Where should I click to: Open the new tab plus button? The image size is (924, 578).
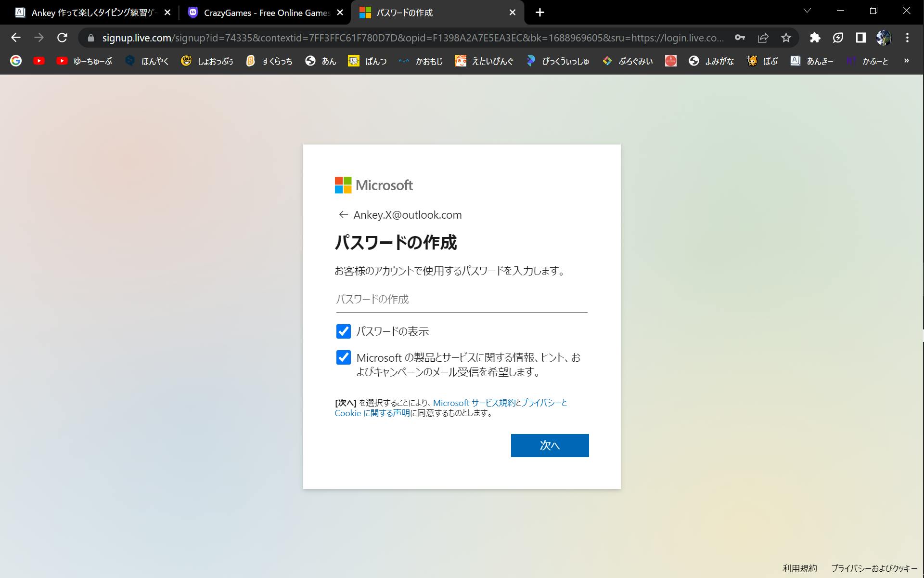540,13
